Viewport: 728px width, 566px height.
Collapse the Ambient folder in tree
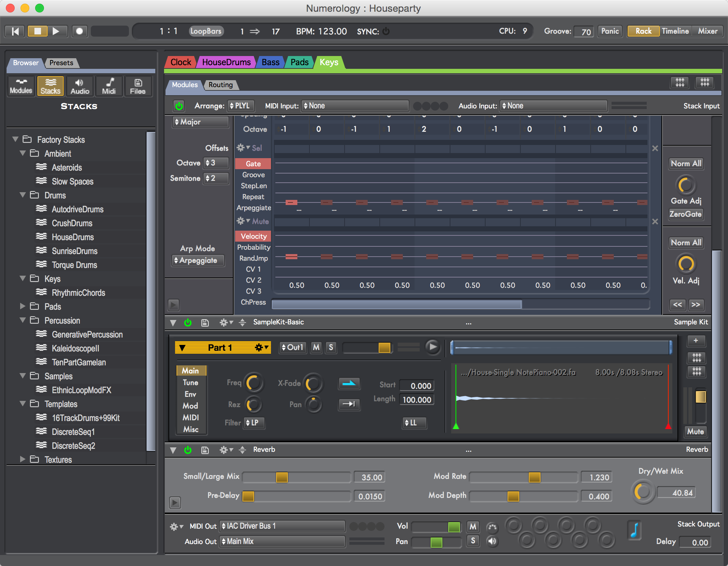(23, 153)
